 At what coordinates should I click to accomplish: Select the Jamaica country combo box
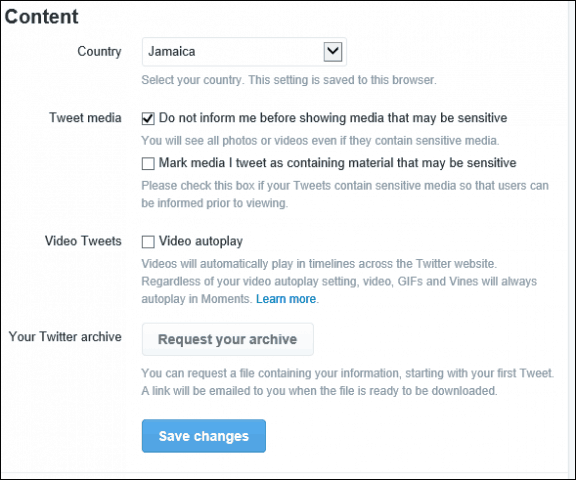pos(244,52)
